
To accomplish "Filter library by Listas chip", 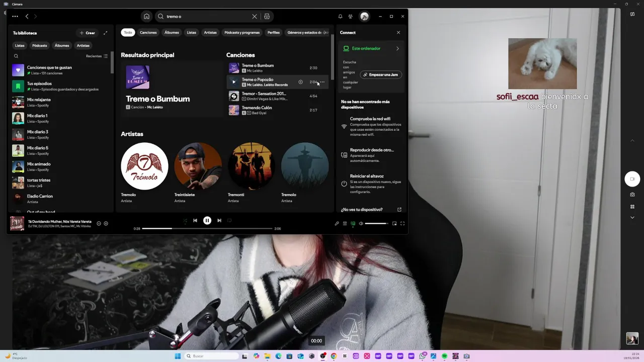I will pos(20,45).
